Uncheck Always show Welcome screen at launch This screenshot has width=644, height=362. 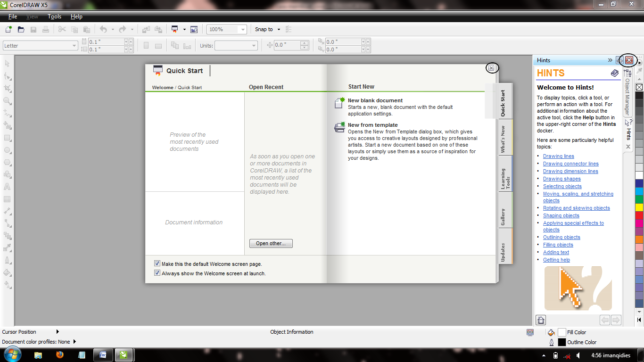point(157,273)
